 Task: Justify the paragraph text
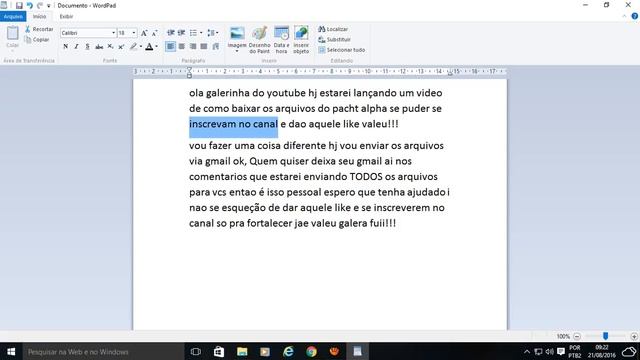coord(204,47)
